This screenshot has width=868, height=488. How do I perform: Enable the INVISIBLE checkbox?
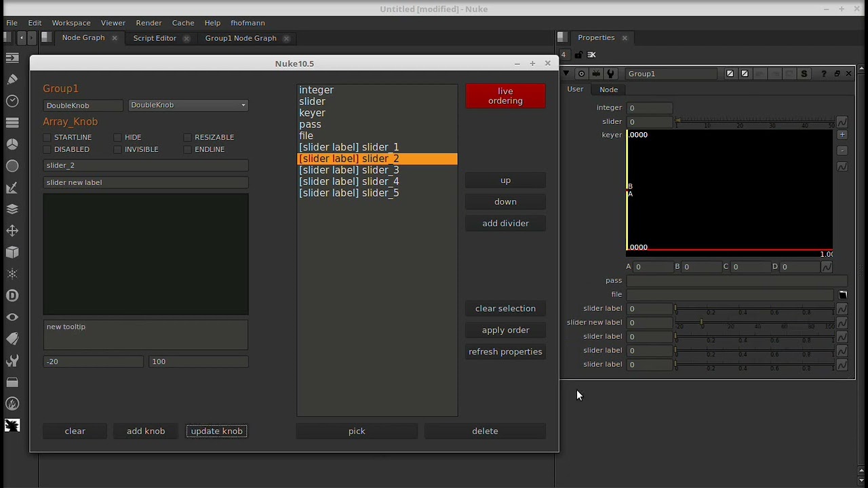(x=117, y=150)
